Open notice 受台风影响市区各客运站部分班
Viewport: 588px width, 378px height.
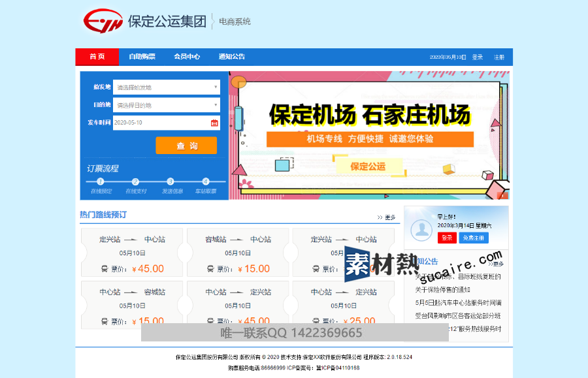tap(458, 316)
